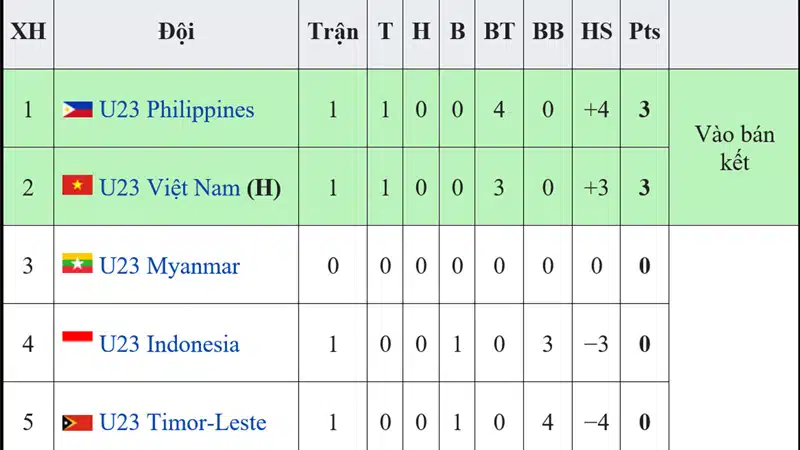Click the Vietnam flag icon
Image resolution: width=800 pixels, height=450 pixels.
78,185
